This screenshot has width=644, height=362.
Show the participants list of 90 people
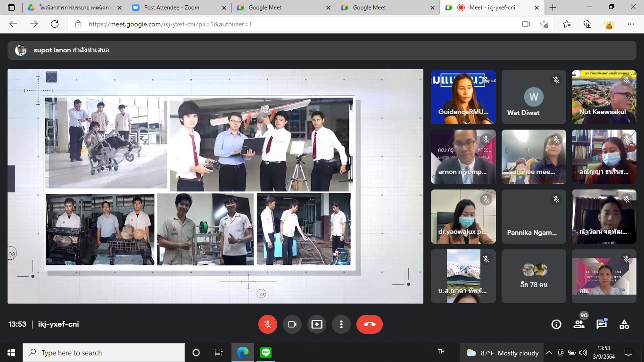(579, 324)
